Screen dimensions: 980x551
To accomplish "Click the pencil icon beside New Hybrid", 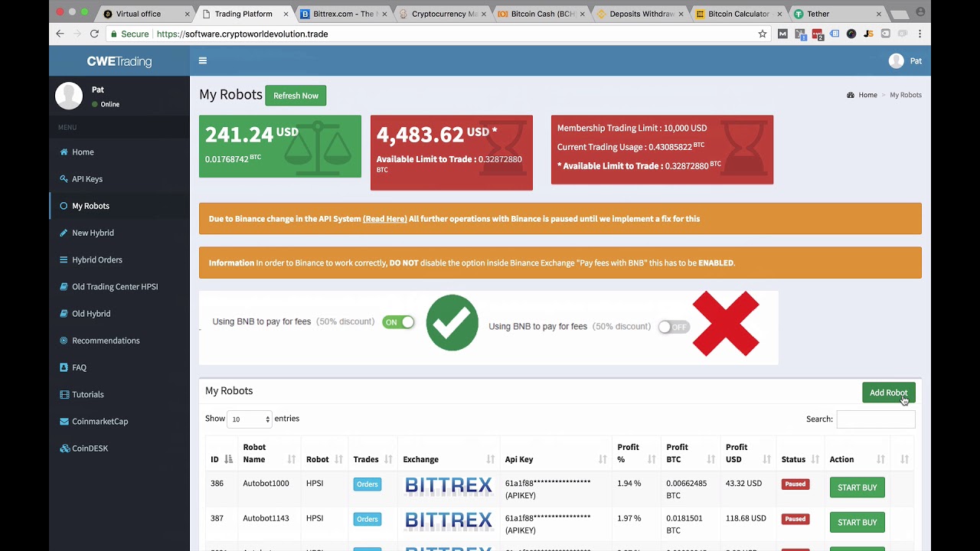I will pyautogui.click(x=64, y=233).
